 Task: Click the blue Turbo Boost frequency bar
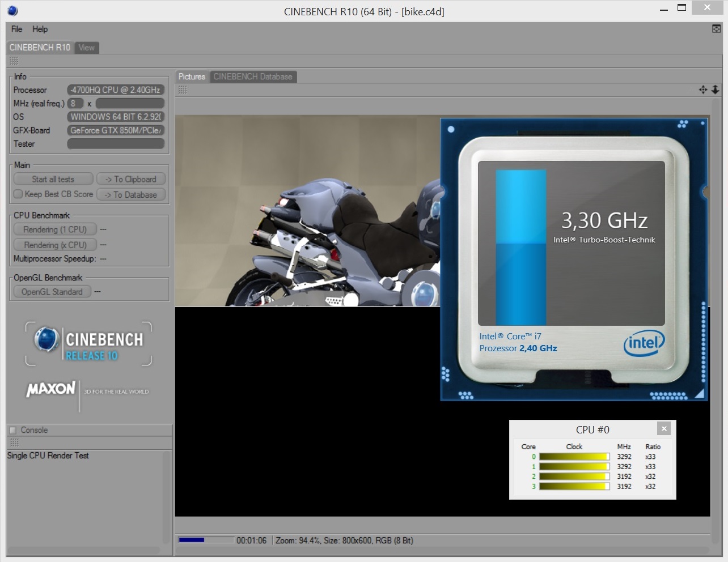pos(521,248)
